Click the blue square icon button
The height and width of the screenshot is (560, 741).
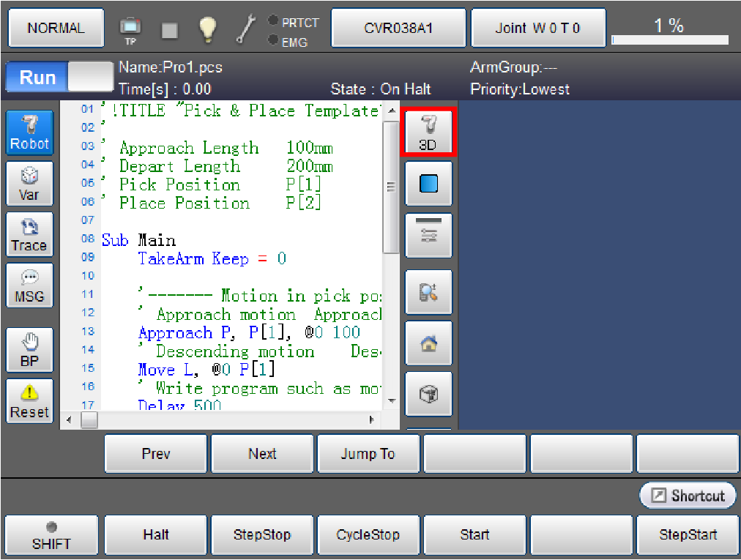point(428,183)
